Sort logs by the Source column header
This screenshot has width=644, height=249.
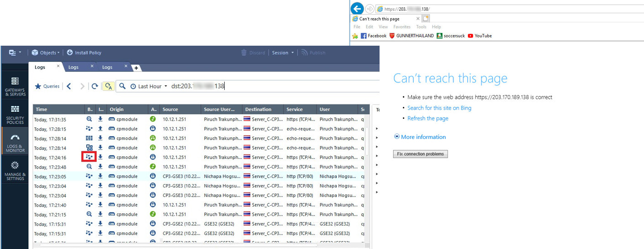click(180, 109)
